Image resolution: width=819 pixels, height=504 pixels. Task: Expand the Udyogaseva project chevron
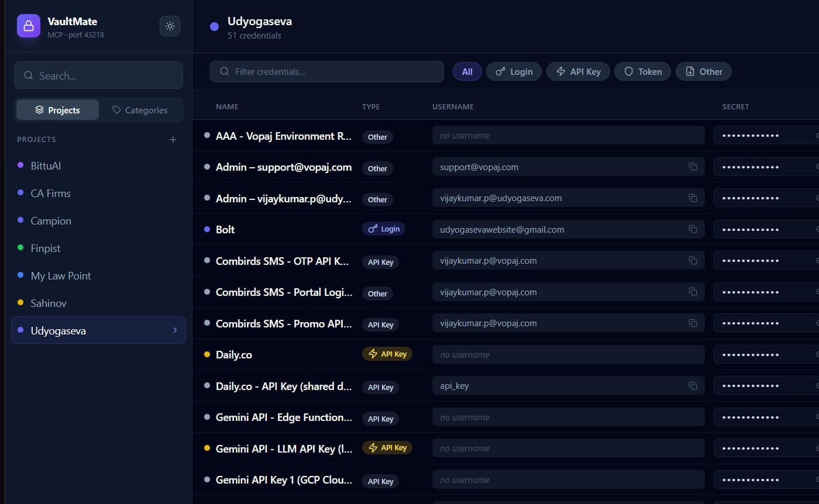[175, 330]
